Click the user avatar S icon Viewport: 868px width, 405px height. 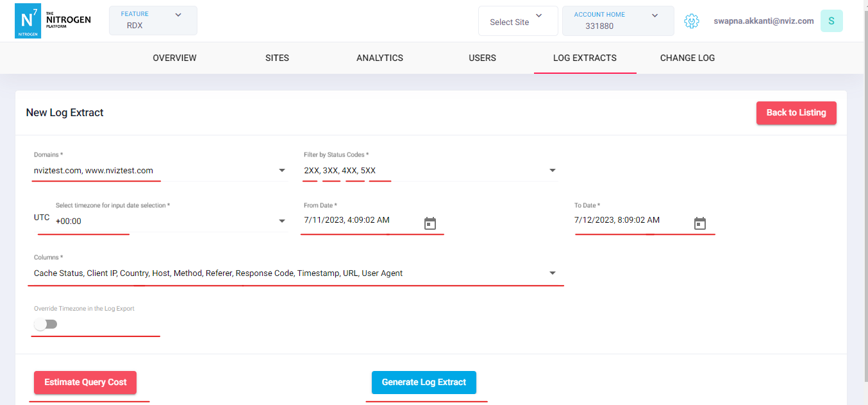[x=831, y=21]
